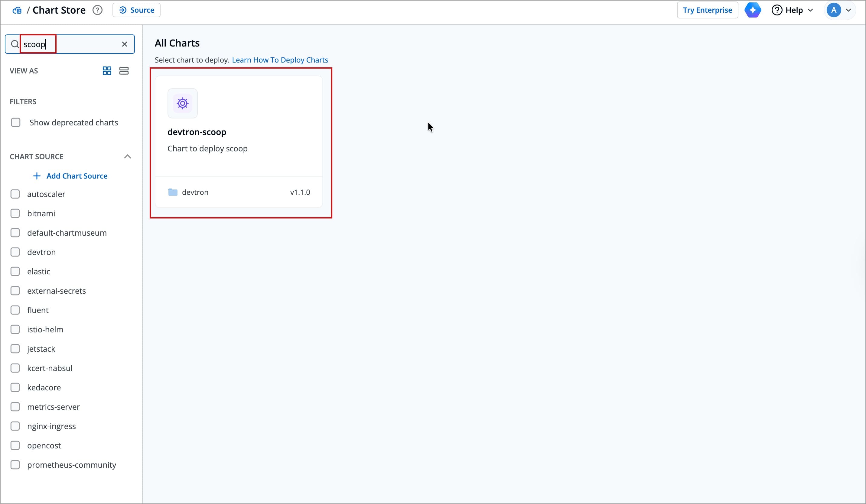Open the Help dropdown menu

[x=793, y=10]
